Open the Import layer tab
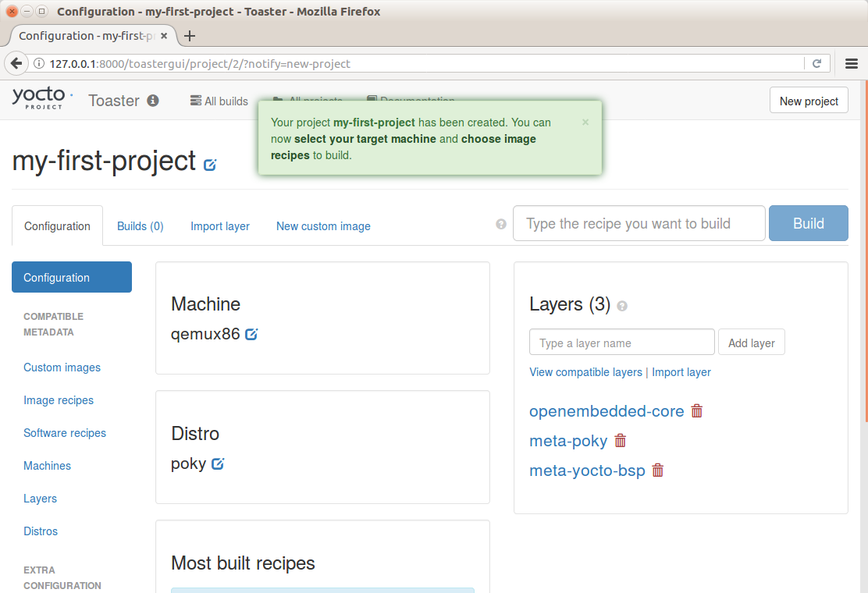Image resolution: width=868 pixels, height=593 pixels. click(x=220, y=226)
